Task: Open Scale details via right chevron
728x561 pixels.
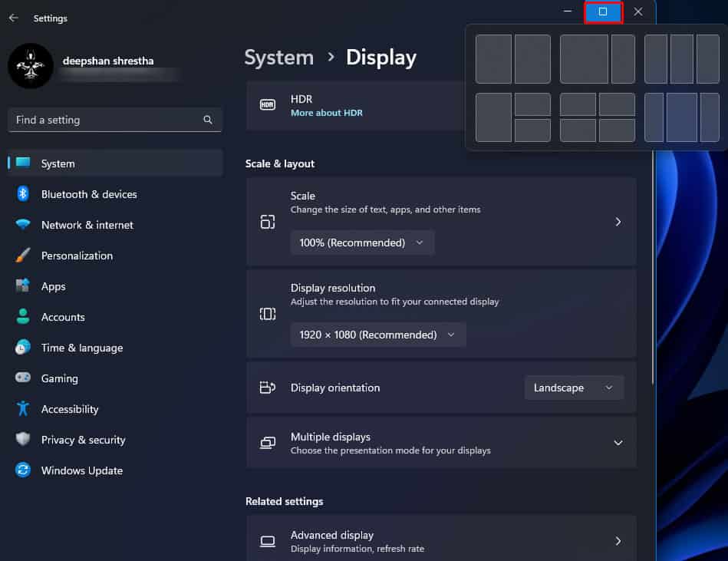Action: tap(618, 222)
